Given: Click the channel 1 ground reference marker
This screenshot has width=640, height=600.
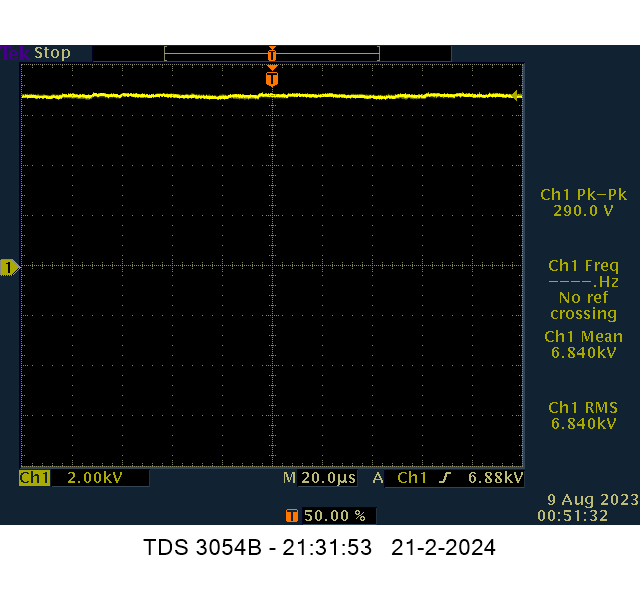Looking at the screenshot, I should click(9, 267).
